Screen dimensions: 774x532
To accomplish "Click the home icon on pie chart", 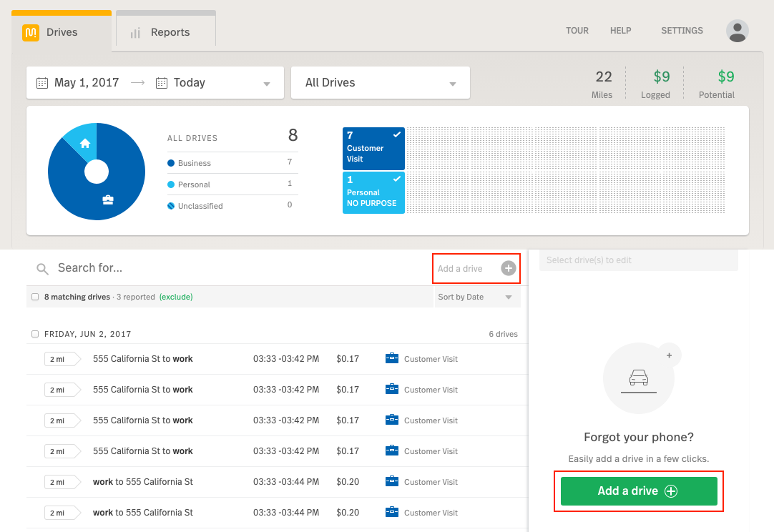I will pyautogui.click(x=85, y=143).
